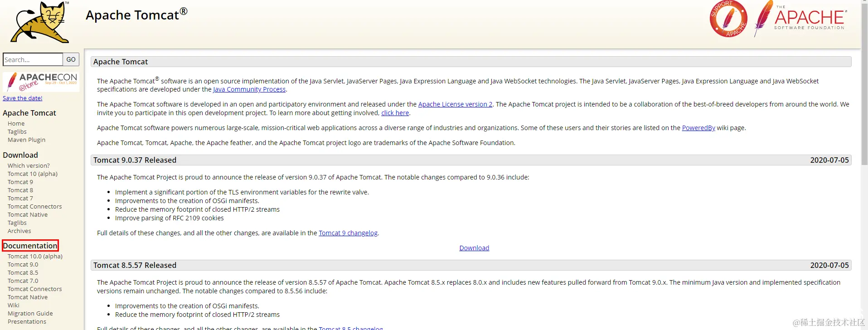Open the Migration Guide link

[30, 313]
